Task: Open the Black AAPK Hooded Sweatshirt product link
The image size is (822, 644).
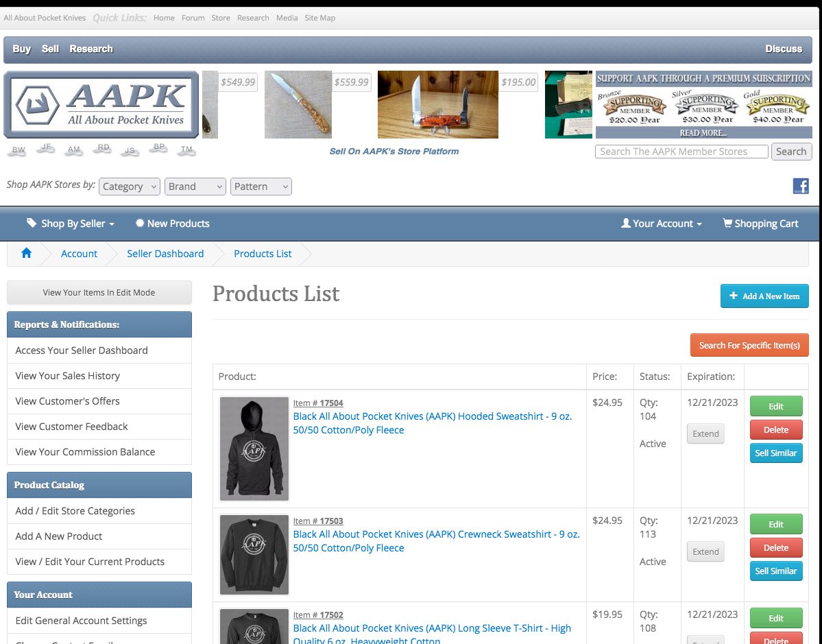Action: pyautogui.click(x=432, y=423)
